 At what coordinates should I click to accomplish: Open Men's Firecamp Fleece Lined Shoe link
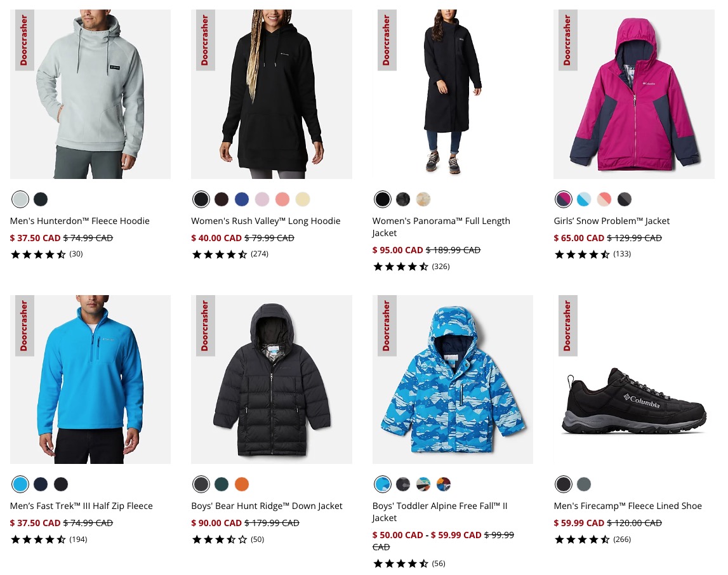628,506
